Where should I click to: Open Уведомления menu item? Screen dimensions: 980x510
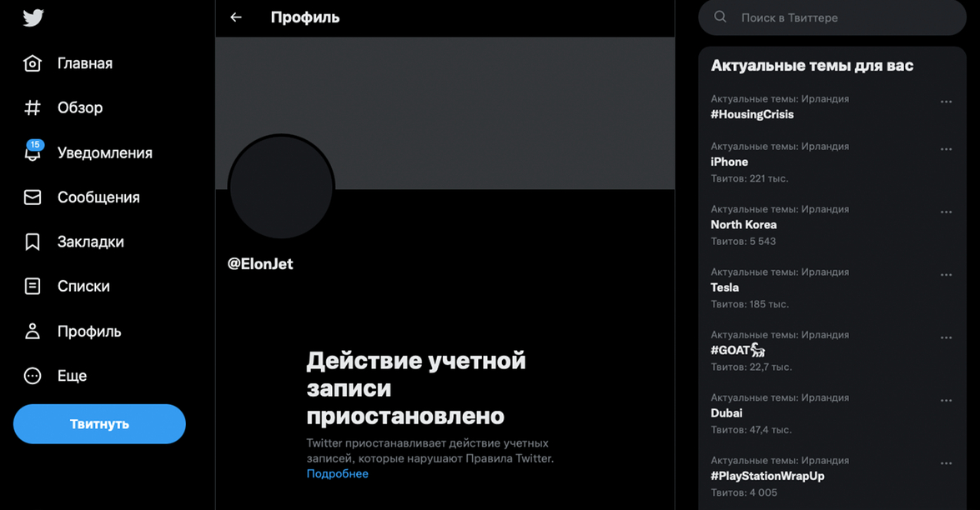[105, 153]
